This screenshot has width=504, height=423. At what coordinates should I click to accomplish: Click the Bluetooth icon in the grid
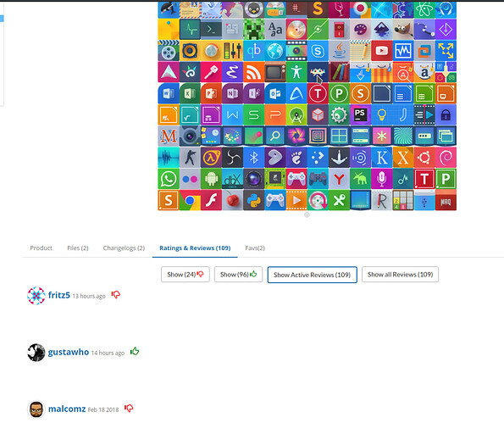coord(253,158)
